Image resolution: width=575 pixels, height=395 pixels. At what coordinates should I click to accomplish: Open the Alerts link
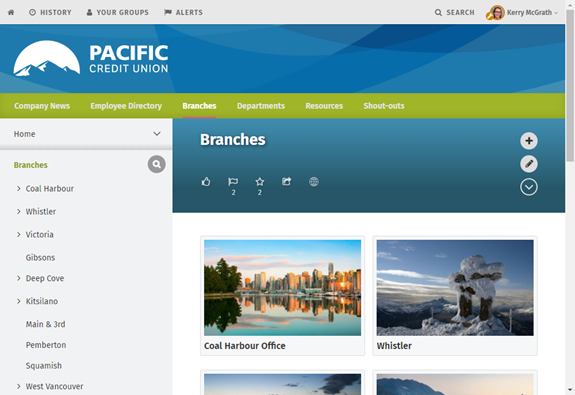tap(183, 12)
